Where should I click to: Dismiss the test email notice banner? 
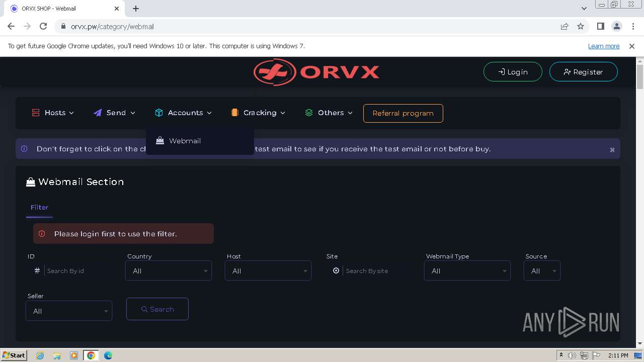point(612,150)
